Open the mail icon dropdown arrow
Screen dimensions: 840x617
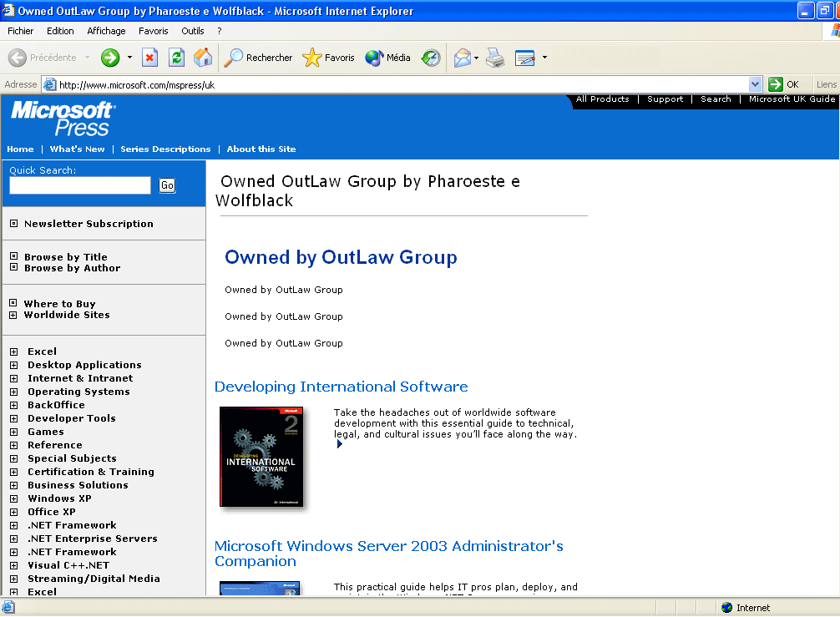click(x=476, y=58)
